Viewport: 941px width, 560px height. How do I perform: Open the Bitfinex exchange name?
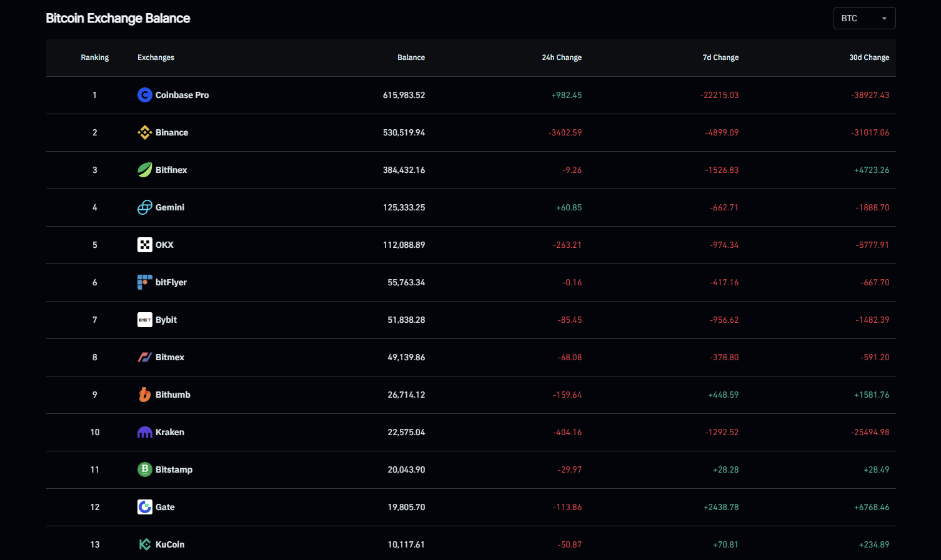click(171, 170)
